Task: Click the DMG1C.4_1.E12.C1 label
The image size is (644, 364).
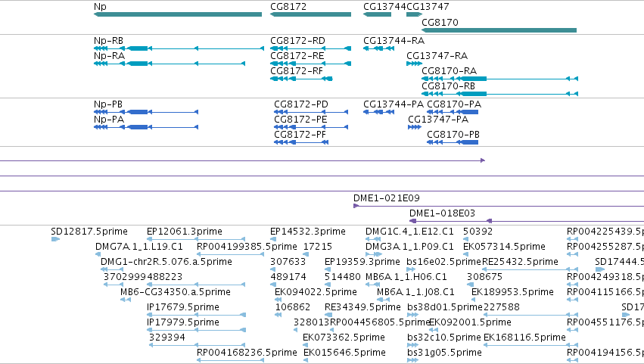Action: tap(409, 232)
